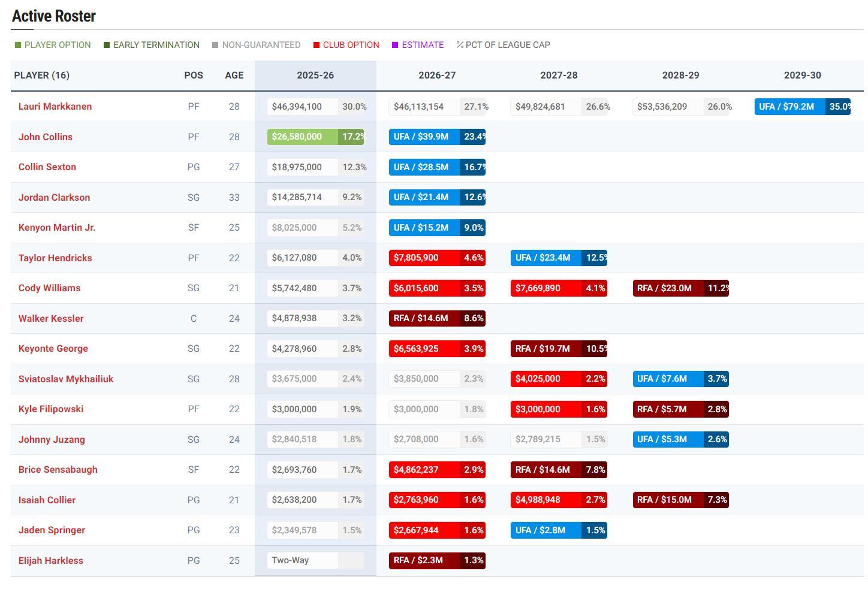Image resolution: width=868 pixels, height=592 pixels.
Task: Sort the table by AGE header
Action: point(234,75)
